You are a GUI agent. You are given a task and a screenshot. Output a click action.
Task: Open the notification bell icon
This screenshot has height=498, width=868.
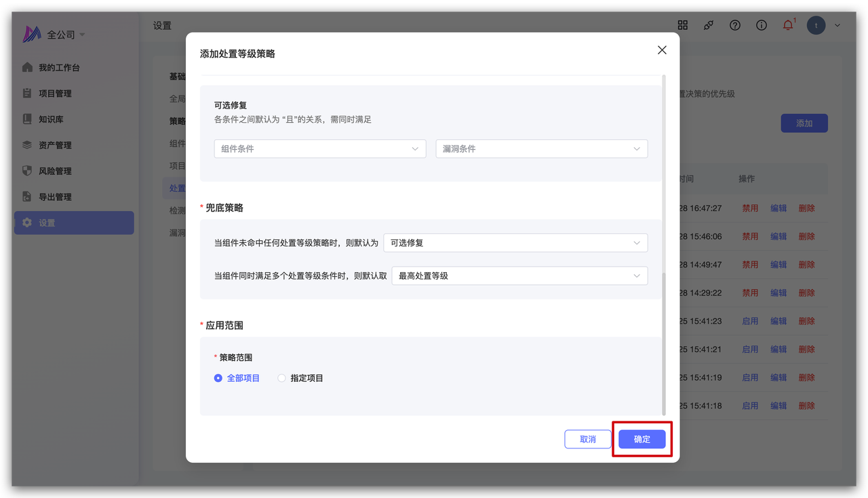pyautogui.click(x=788, y=25)
